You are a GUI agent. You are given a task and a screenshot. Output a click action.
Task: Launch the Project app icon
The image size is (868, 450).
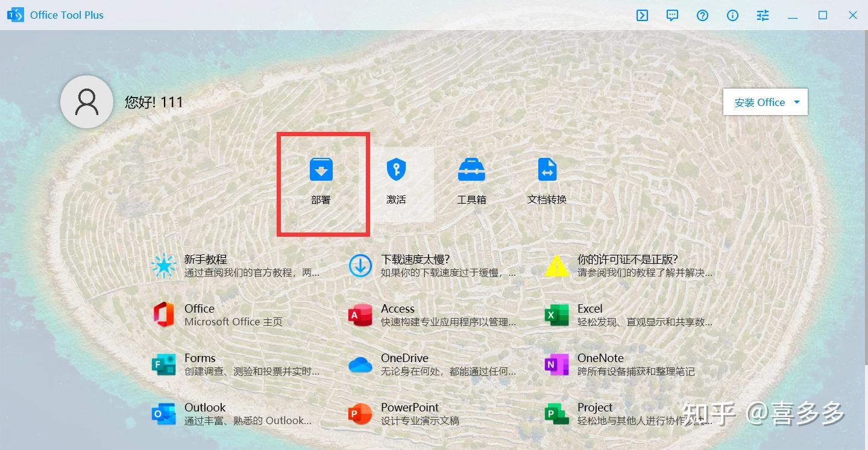coord(557,414)
